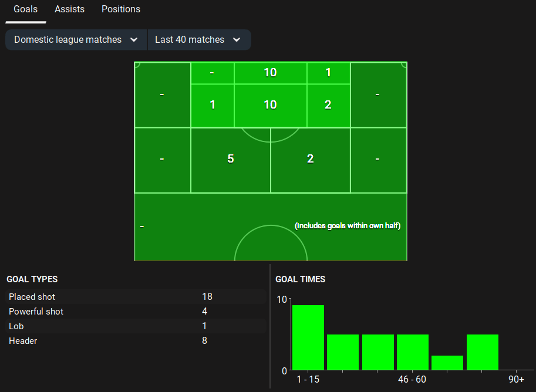The height and width of the screenshot is (392, 536).
Task: Select the Goals tab
Action: pyautogui.click(x=25, y=9)
